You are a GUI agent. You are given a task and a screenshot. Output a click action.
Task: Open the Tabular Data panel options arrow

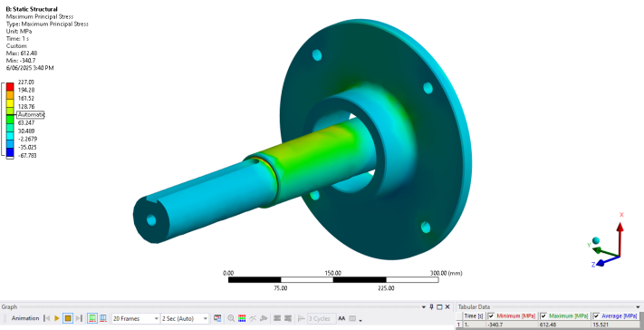click(x=638, y=307)
